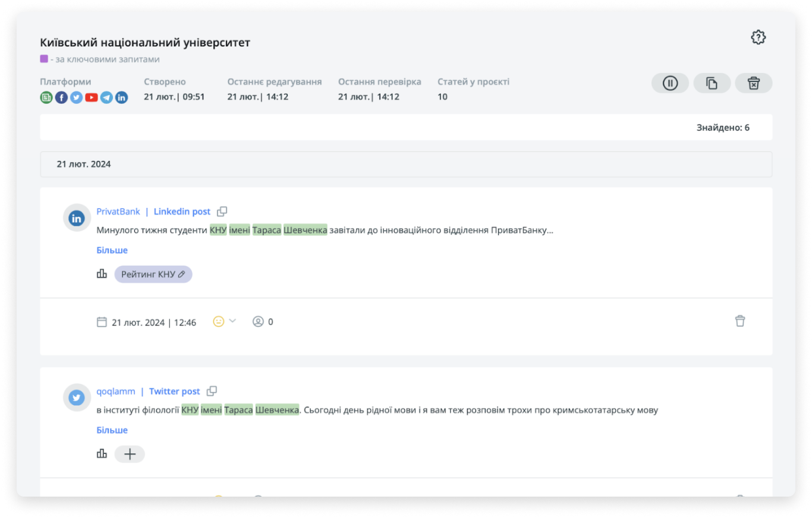Click the YouTube platform icon
The height and width of the screenshot is (518, 812).
[91, 98]
